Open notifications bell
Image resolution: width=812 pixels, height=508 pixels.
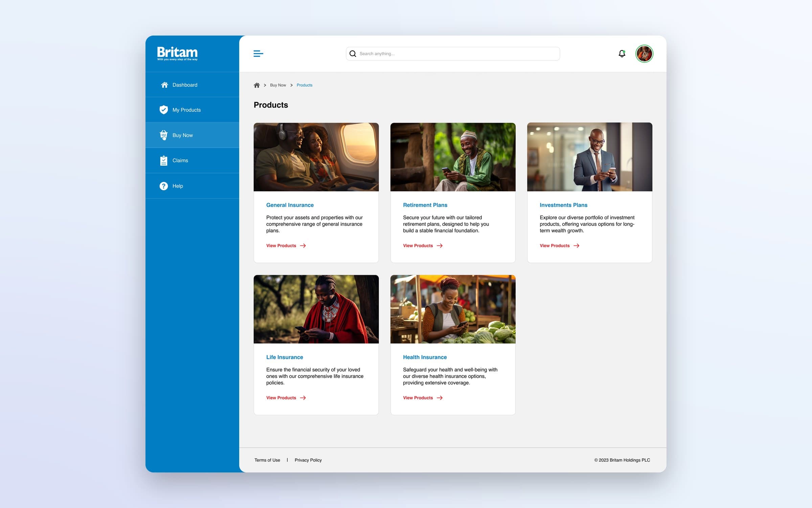622,54
